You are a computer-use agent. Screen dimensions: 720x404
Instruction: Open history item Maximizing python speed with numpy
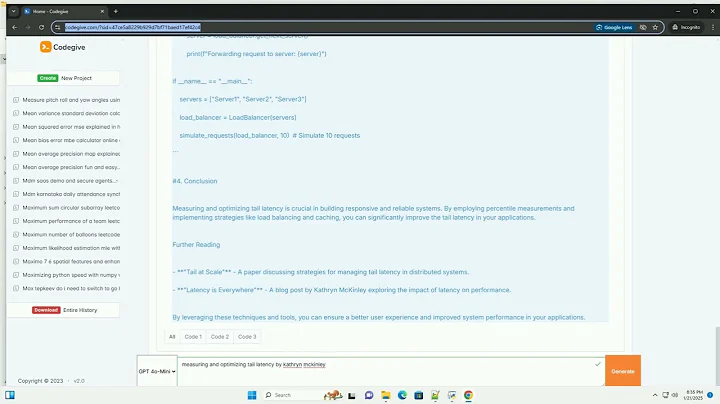71,275
